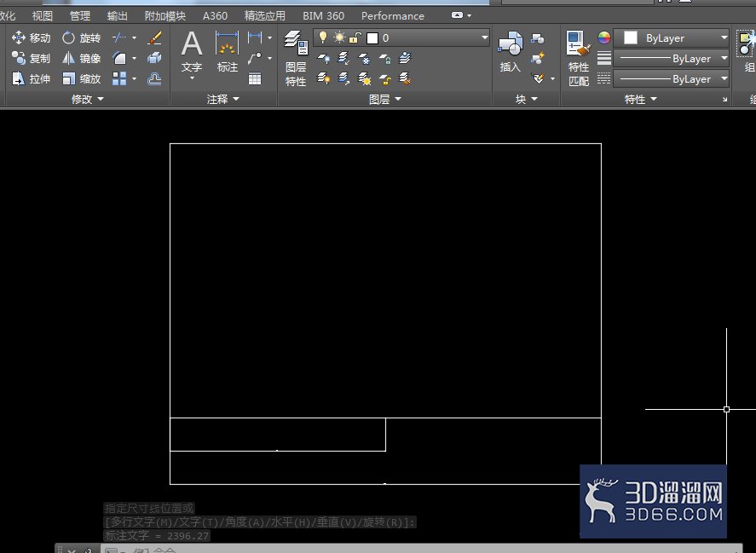Click the Leader tool icon
This screenshot has height=553, width=756.
click(x=255, y=58)
